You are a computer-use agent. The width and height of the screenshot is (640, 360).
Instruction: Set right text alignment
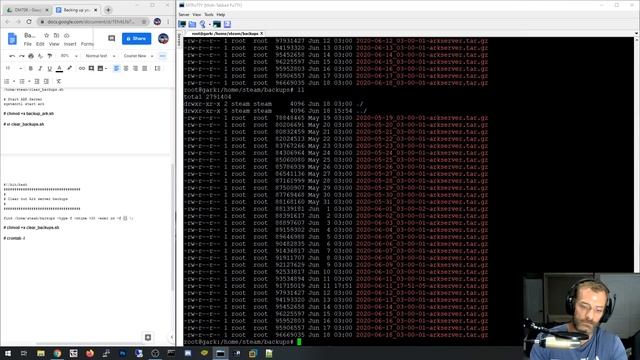pyautogui.click(x=135, y=69)
